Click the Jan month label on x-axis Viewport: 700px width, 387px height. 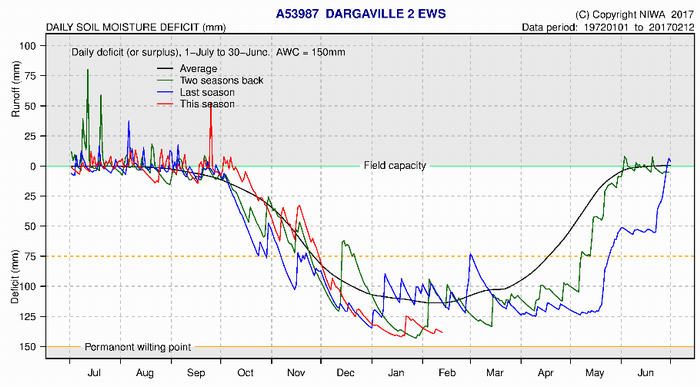pyautogui.click(x=396, y=373)
